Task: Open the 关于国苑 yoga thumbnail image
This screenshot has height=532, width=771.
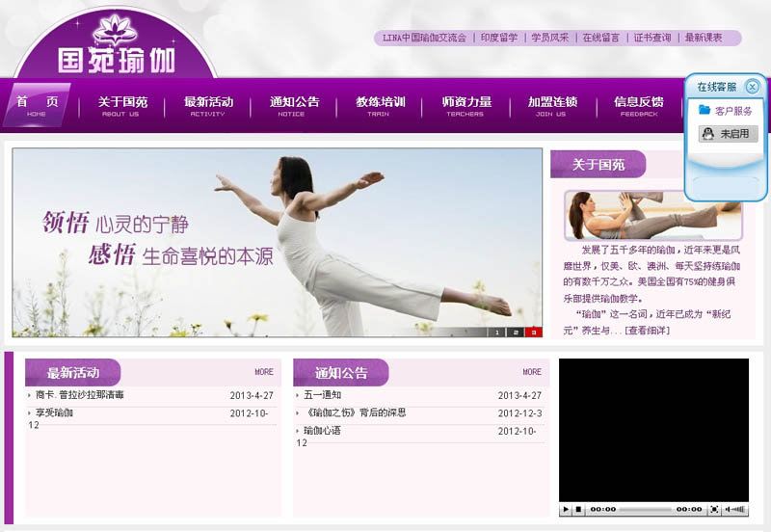Action: [652, 214]
